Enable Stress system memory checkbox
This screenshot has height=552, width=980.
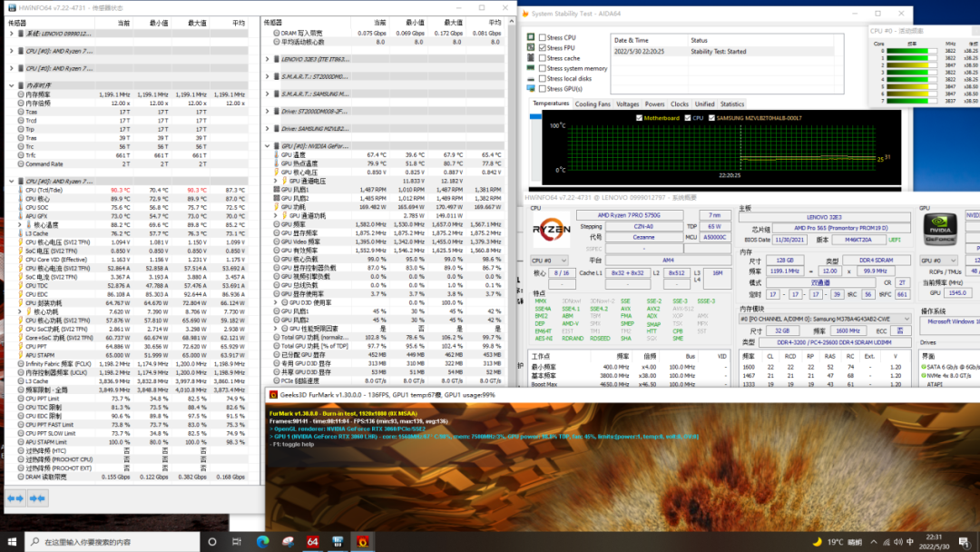coord(543,68)
